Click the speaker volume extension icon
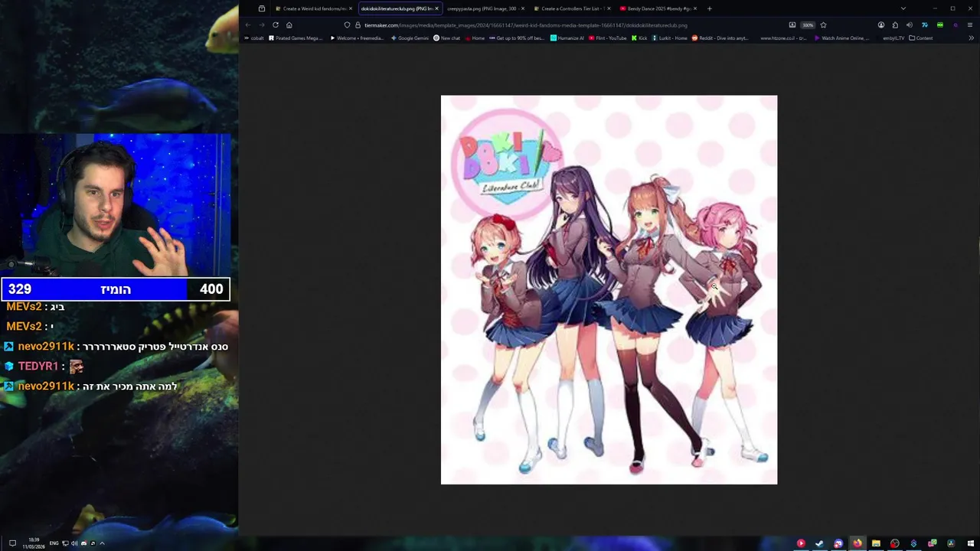Image resolution: width=980 pixels, height=551 pixels. (x=910, y=24)
